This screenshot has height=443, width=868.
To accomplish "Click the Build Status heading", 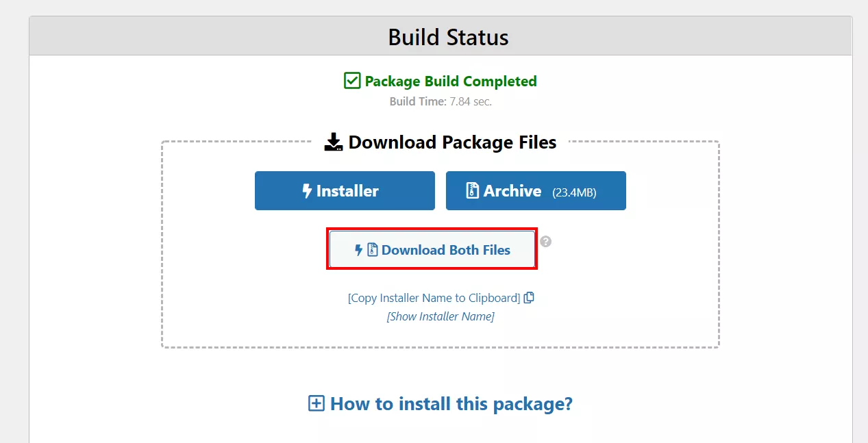I will (448, 37).
